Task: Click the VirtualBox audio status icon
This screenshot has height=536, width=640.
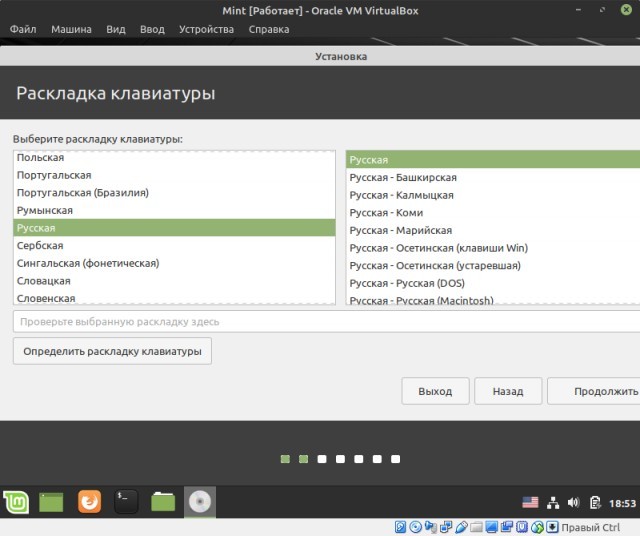Action: click(431, 527)
